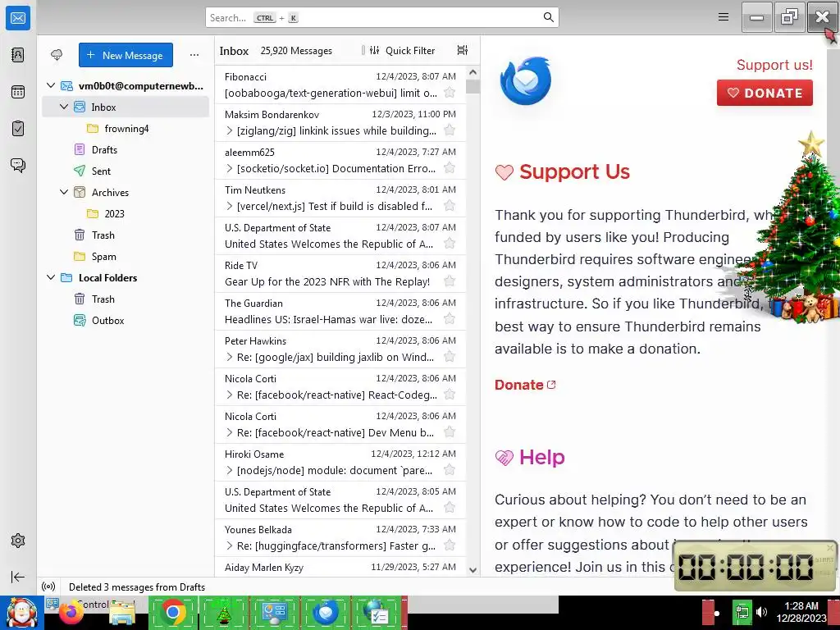Collapse the Archives folder chevron
840x630 pixels.
click(x=64, y=192)
